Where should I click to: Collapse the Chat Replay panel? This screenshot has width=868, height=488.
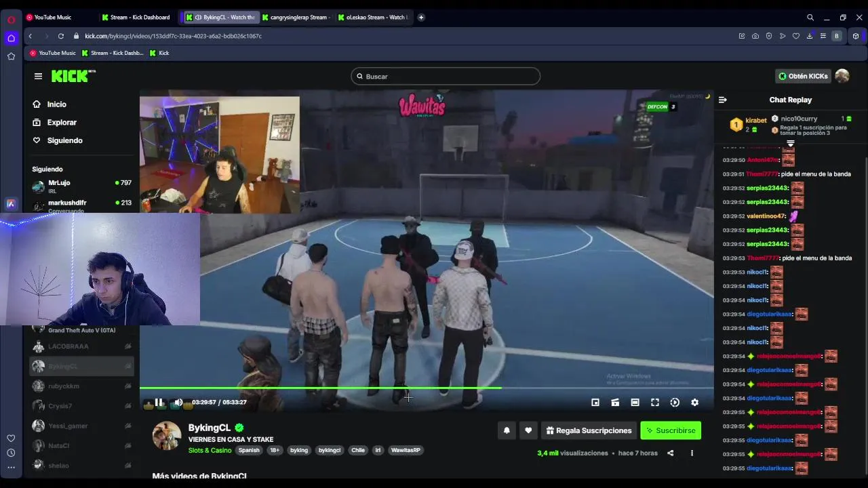[x=723, y=100]
